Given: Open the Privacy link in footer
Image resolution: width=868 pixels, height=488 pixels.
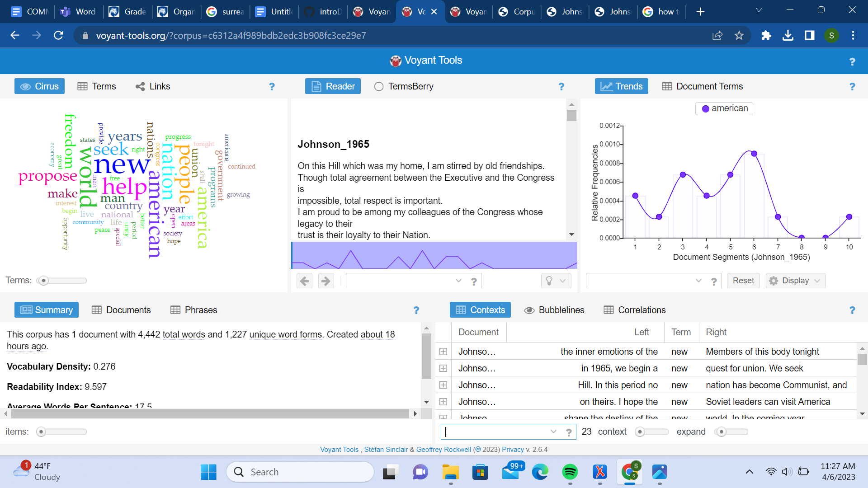Looking at the screenshot, I should (513, 450).
